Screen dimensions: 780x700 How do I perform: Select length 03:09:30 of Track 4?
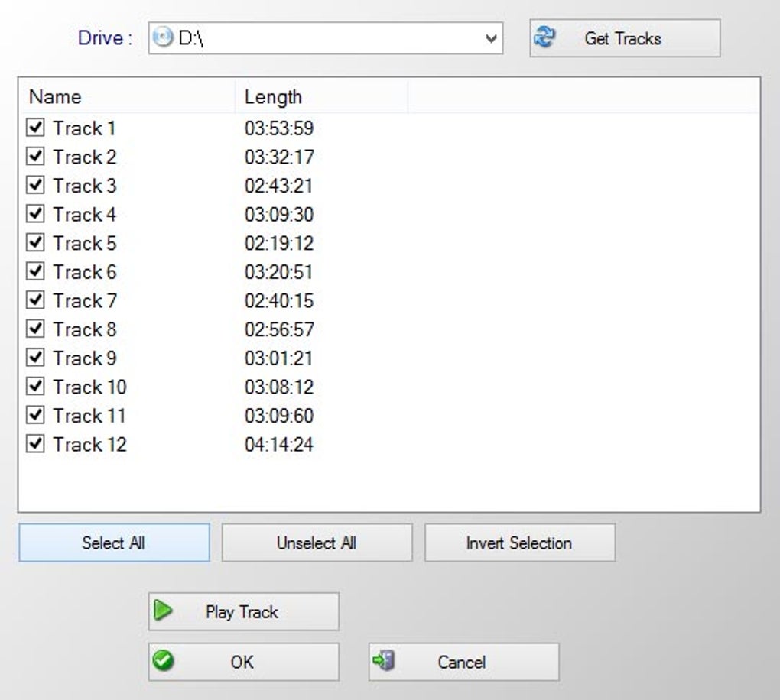(x=279, y=215)
